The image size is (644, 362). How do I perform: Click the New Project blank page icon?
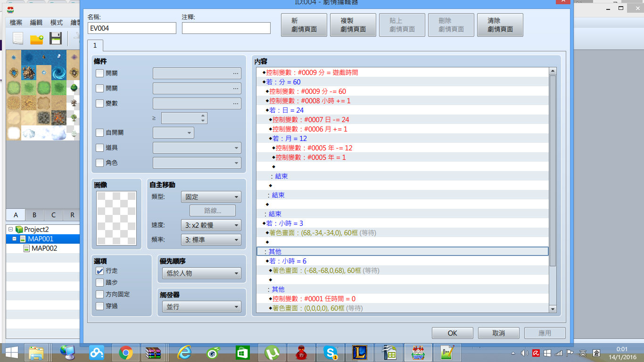click(18, 38)
